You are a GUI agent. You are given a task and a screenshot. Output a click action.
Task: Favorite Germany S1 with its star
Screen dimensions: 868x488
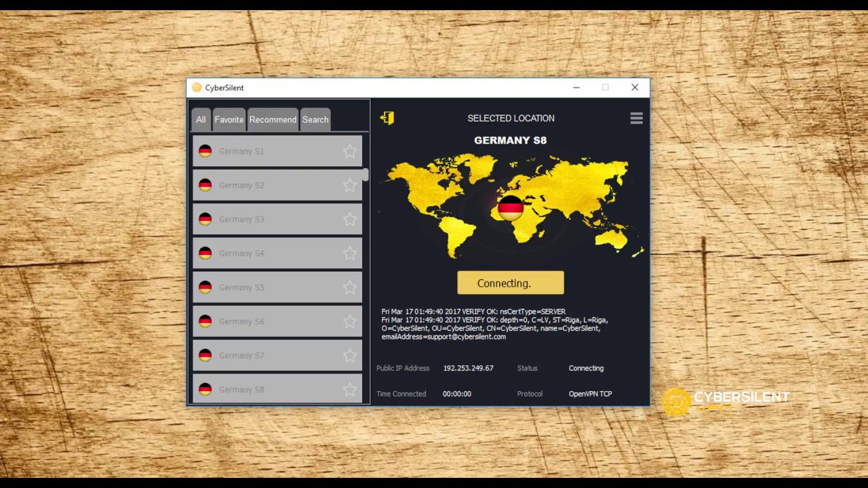click(x=350, y=151)
